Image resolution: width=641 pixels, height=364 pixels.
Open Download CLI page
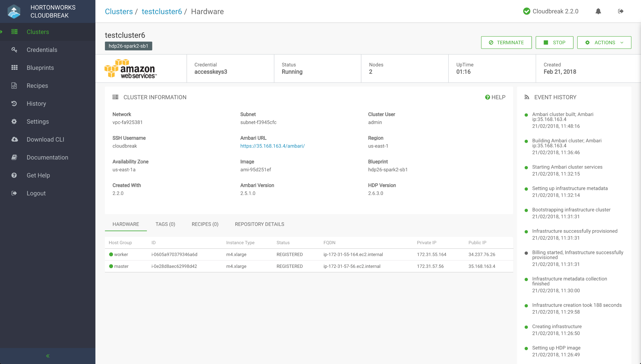(x=45, y=139)
